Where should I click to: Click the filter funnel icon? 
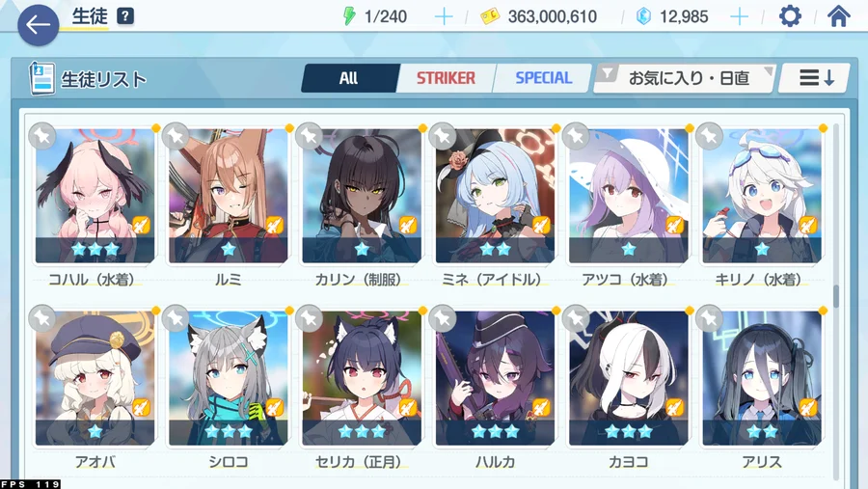click(608, 73)
